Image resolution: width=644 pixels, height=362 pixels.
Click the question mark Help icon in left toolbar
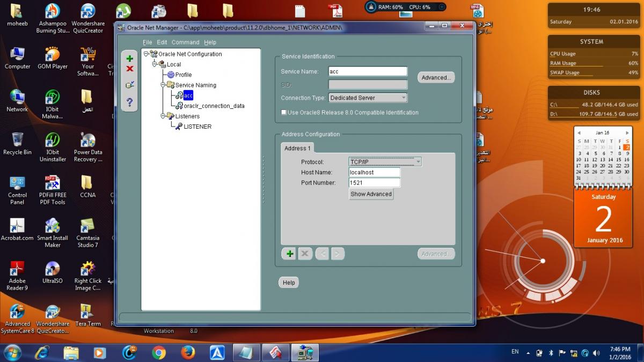coord(129,102)
